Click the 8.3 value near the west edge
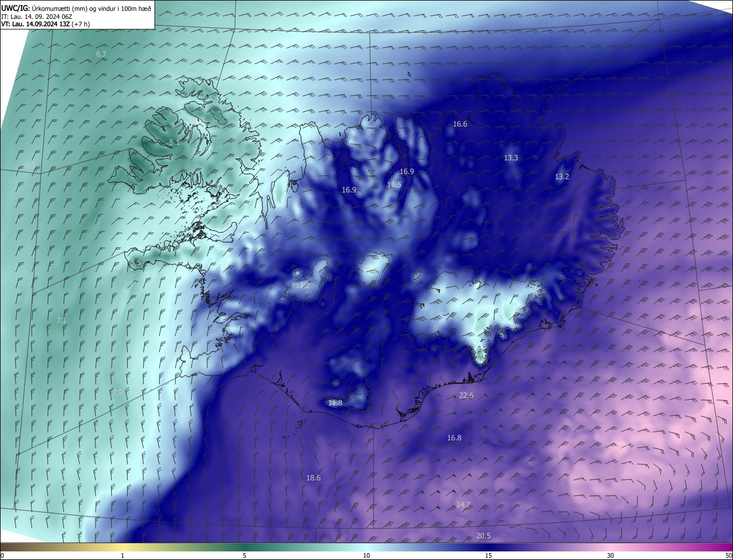733x560 pixels. coord(30,166)
